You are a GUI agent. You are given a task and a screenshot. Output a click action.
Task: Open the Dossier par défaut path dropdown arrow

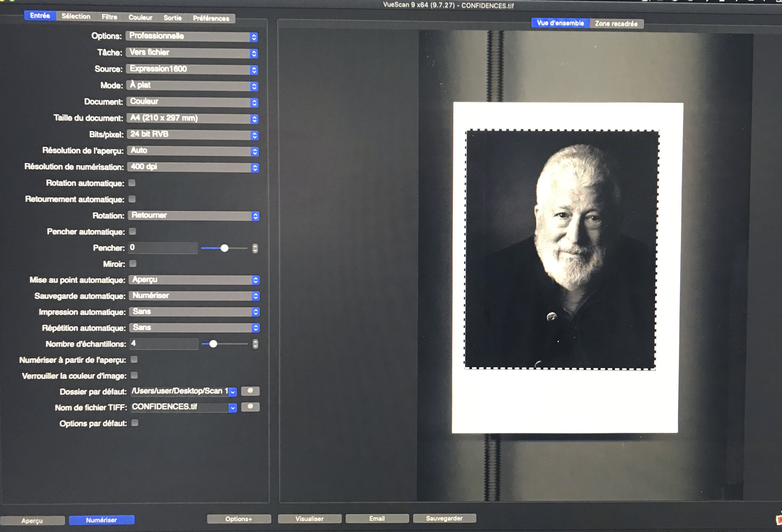[x=233, y=392]
